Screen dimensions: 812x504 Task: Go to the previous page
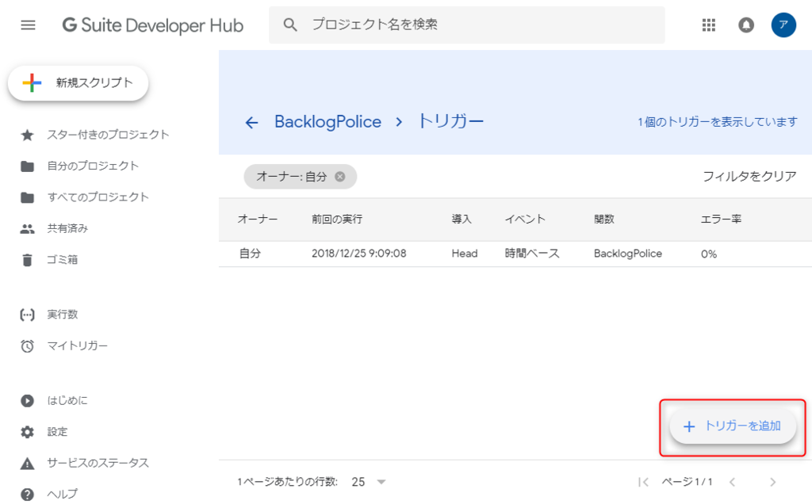732,483
